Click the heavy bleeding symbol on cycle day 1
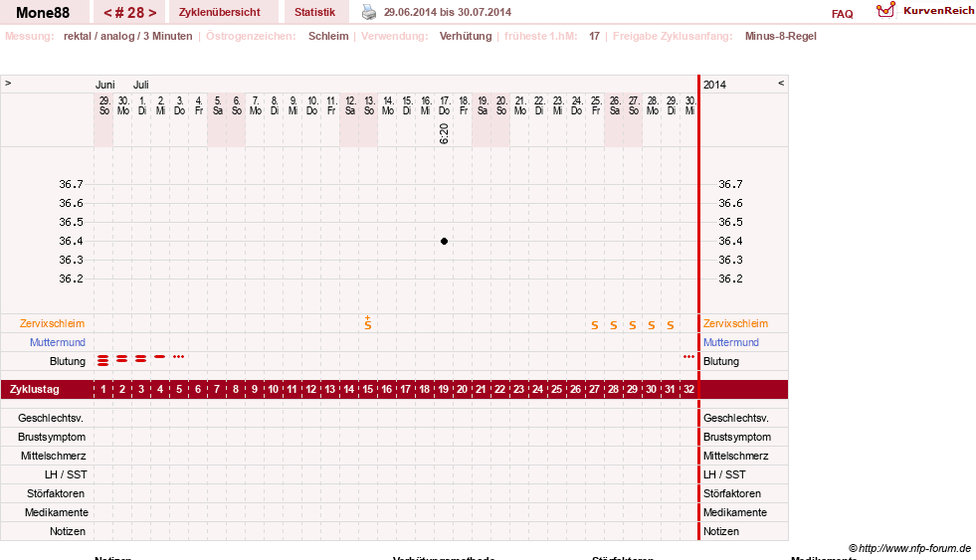This screenshot has height=560, width=976. tap(102, 360)
